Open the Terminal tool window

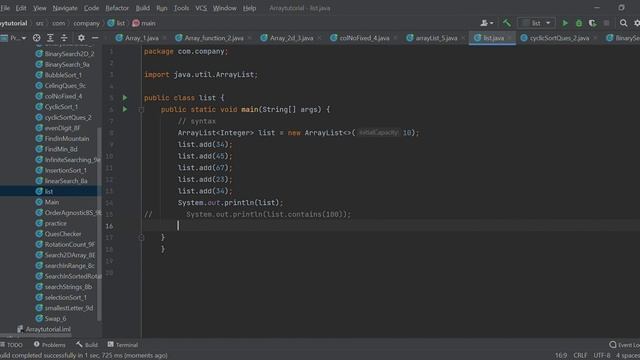tap(122, 345)
